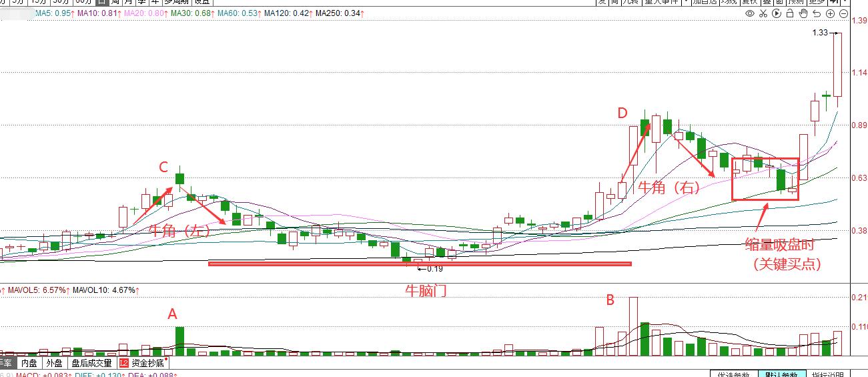Click the 0.63 value on price axis

coord(860,178)
